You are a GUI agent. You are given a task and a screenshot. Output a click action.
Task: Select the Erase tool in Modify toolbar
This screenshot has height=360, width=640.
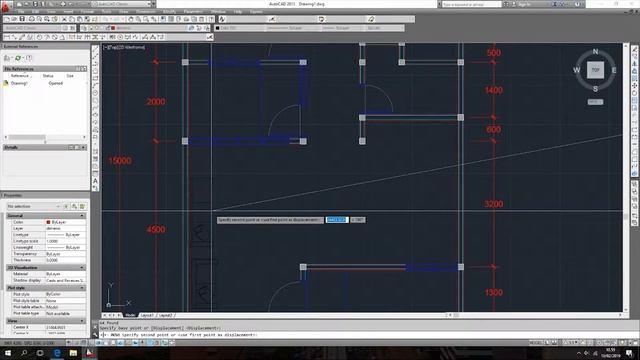click(x=635, y=49)
